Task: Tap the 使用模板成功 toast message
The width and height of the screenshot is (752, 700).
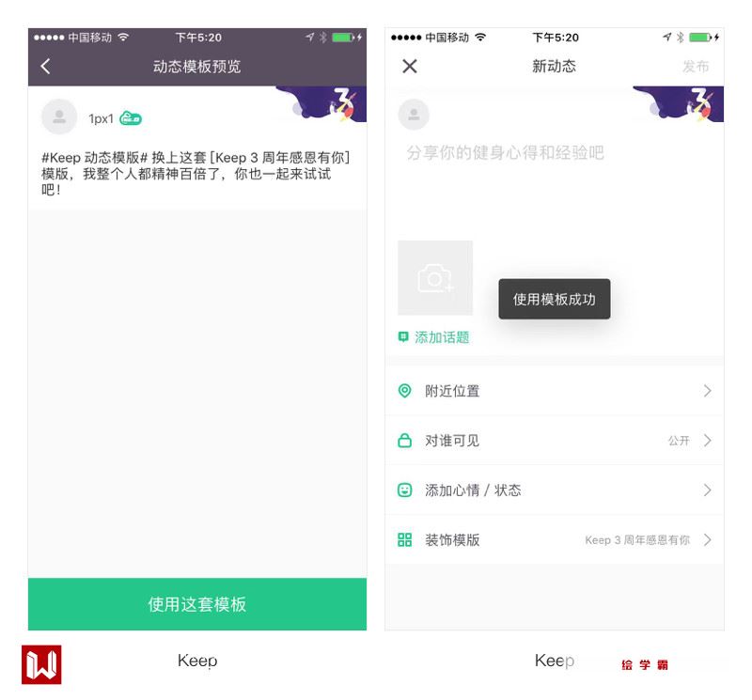Action: 555,299
